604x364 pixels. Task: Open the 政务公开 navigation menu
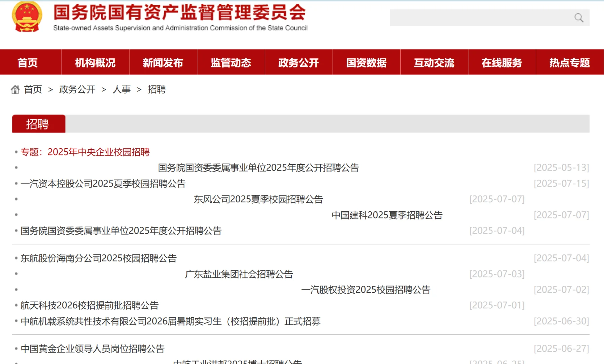click(x=299, y=62)
